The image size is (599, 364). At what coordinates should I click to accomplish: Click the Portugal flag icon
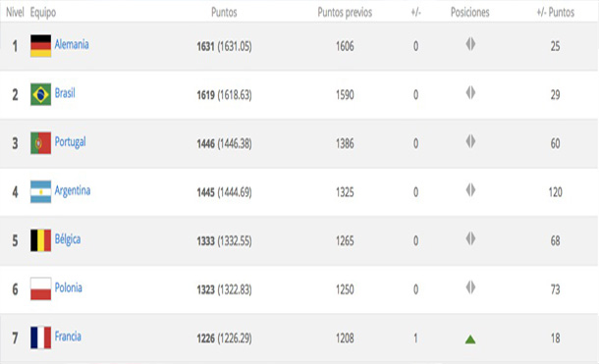(41, 143)
